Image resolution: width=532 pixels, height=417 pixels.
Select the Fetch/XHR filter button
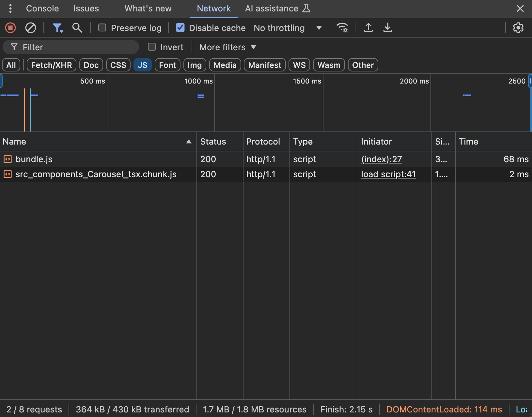(x=52, y=65)
